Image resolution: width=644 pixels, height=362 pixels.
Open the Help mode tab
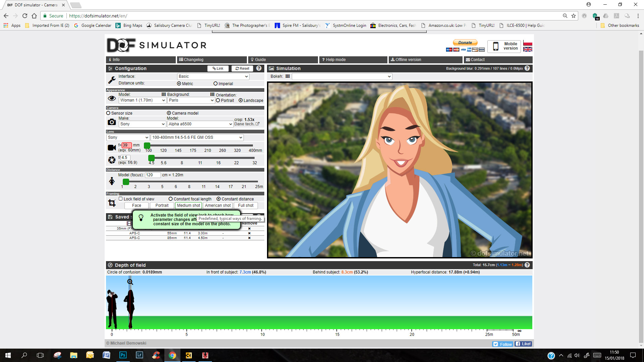pyautogui.click(x=353, y=60)
